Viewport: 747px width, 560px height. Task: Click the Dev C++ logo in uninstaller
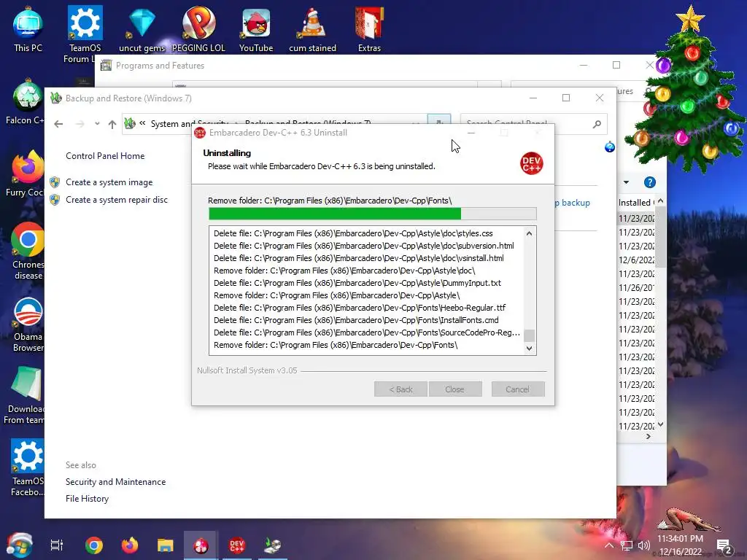pos(532,163)
